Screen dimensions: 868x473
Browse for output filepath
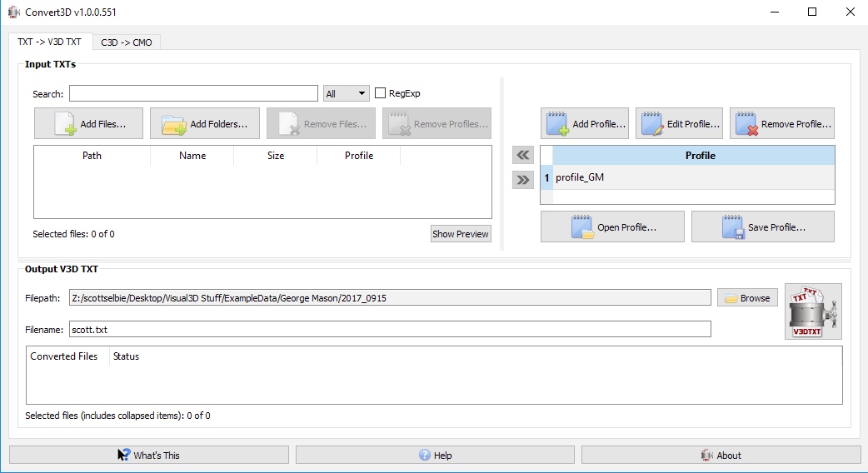[x=747, y=298]
